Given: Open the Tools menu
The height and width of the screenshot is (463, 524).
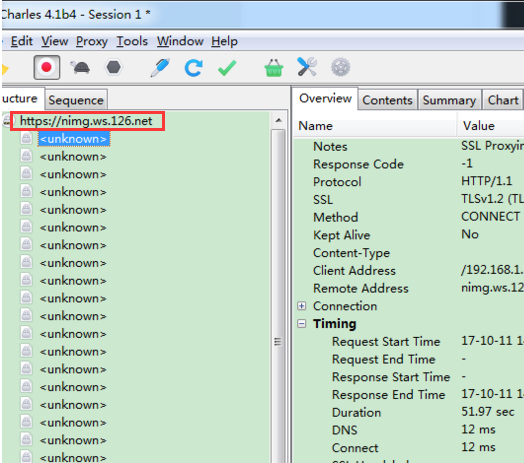Looking at the screenshot, I should pyautogui.click(x=132, y=41).
